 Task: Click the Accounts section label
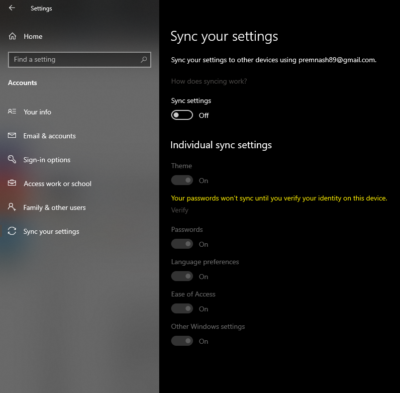click(22, 83)
